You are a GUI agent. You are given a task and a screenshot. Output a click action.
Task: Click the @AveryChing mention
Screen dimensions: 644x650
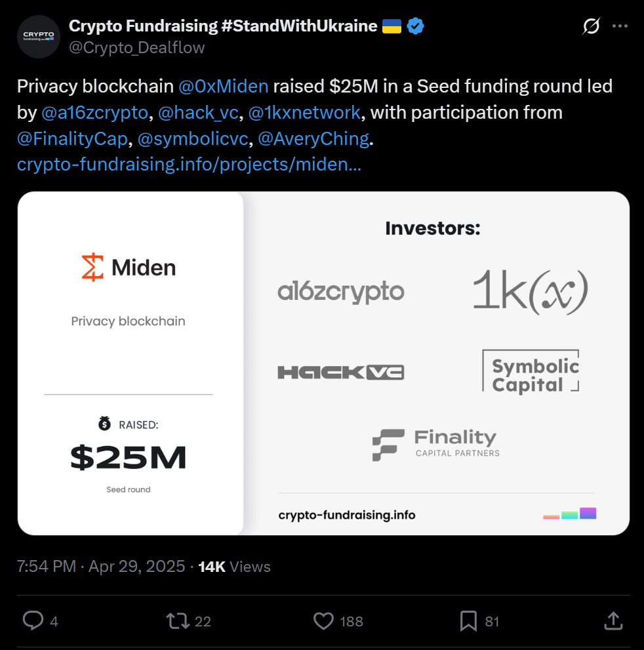point(313,138)
